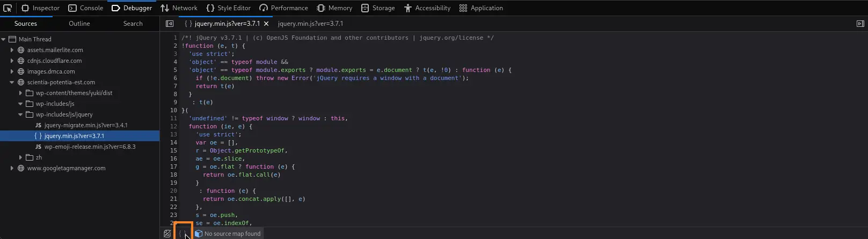The height and width of the screenshot is (239, 868).
Task: Expand the zh folder
Action: click(x=21, y=157)
